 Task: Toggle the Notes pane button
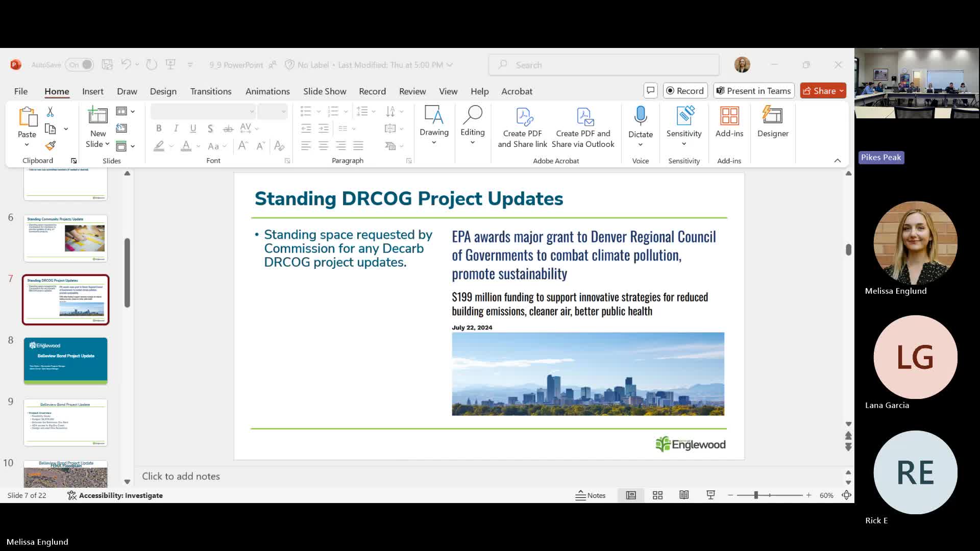[591, 495]
